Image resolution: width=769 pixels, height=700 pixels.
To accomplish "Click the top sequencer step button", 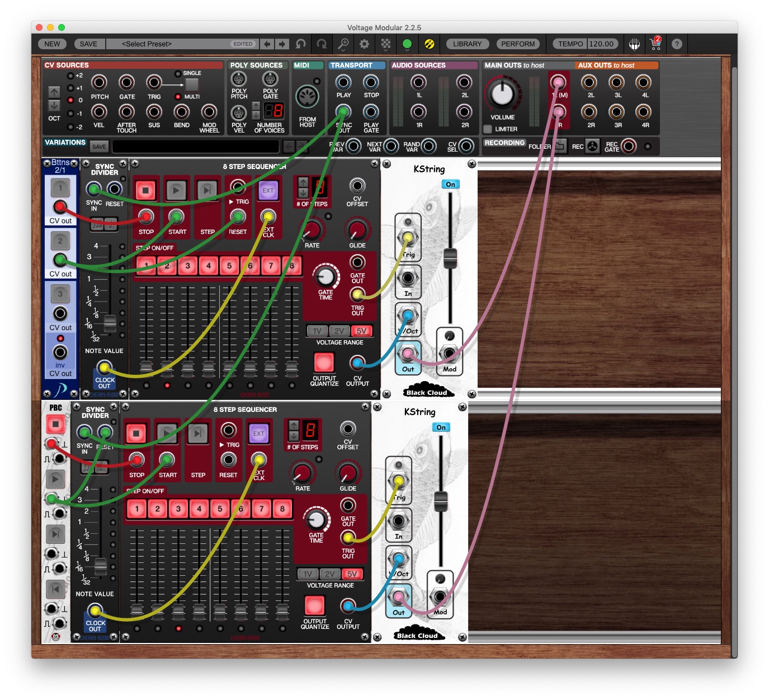I will click(207, 190).
